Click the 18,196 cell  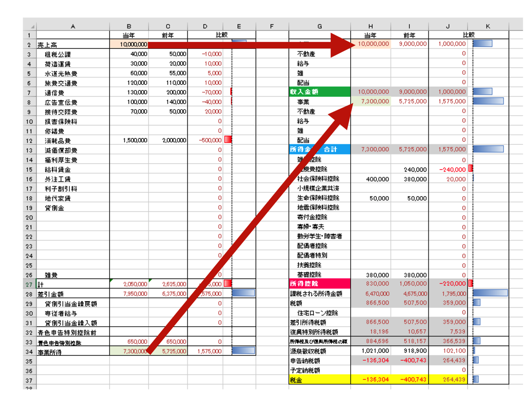coord(371,332)
